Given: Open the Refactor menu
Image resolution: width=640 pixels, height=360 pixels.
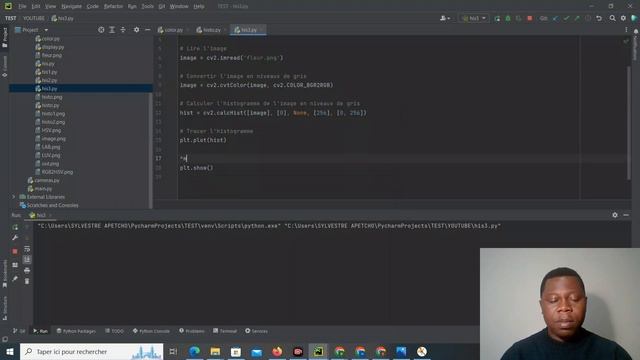Looking at the screenshot, I should coord(113,7).
